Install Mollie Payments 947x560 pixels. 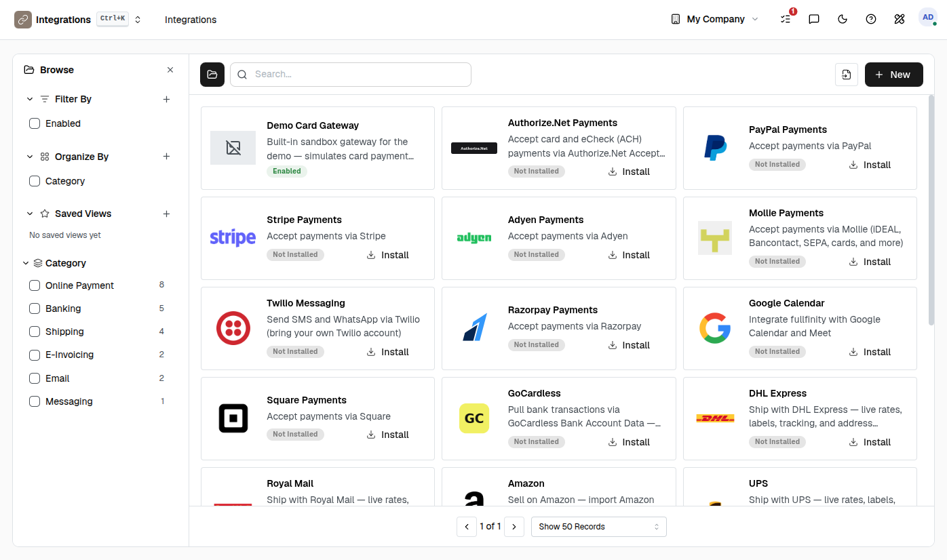click(x=870, y=262)
